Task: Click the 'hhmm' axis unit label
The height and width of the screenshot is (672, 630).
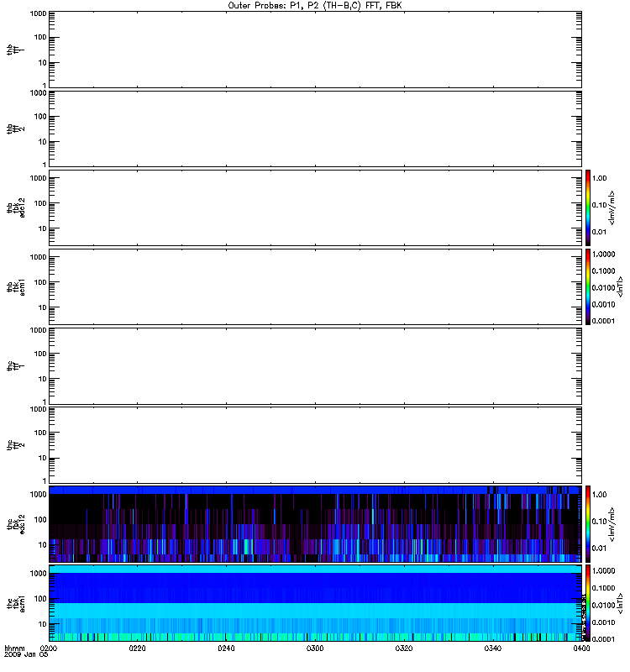Action: click(14, 648)
